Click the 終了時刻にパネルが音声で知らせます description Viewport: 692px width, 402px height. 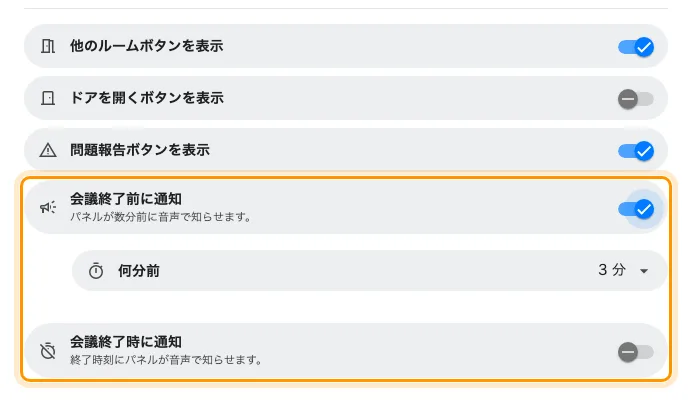pos(166,360)
